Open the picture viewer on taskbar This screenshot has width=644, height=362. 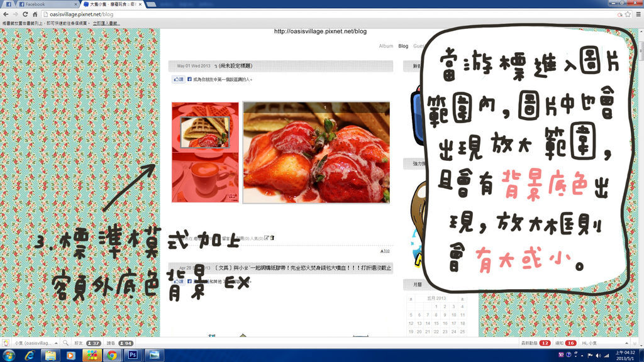154,356
